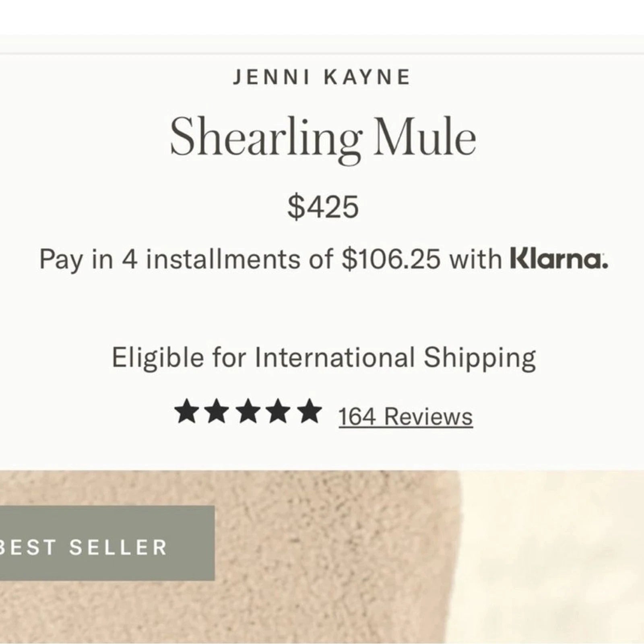Click the JENNI KAYNE brand name
The height and width of the screenshot is (644, 644).
click(x=322, y=77)
